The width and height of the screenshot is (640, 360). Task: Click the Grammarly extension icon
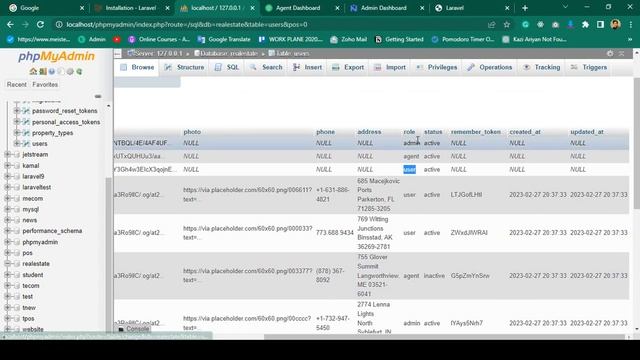[525, 24]
